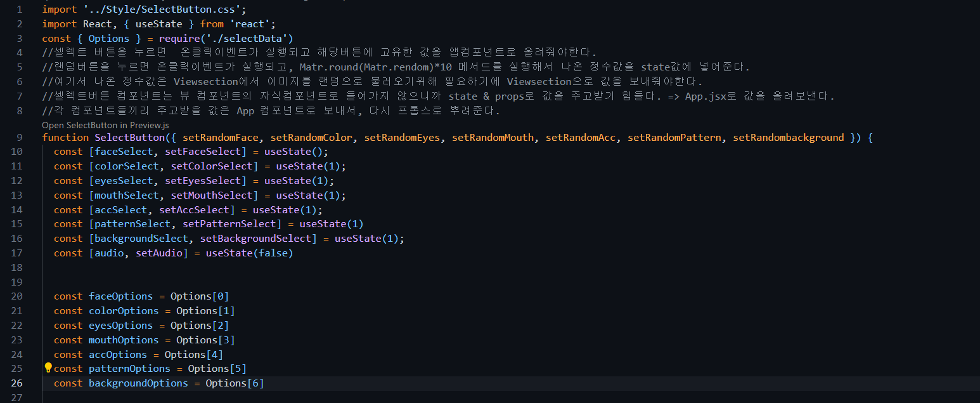980x403 pixels.
Task: Click the backgroundOptions variable on line 26
Action: click(138, 383)
